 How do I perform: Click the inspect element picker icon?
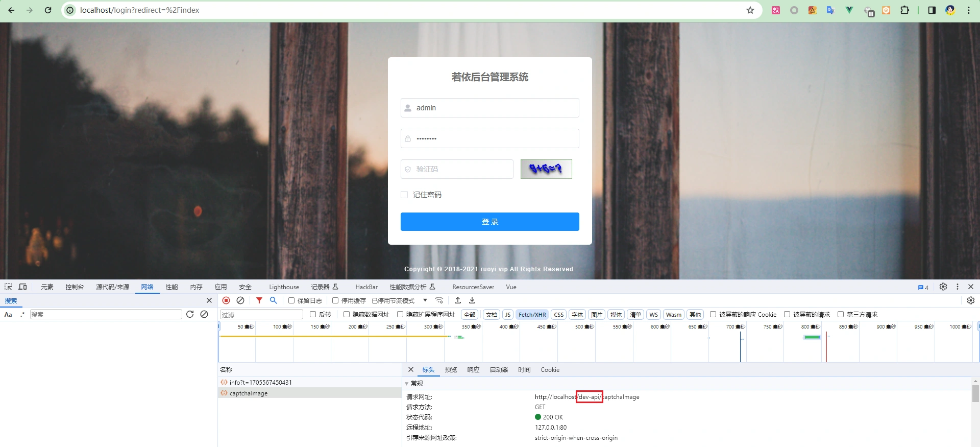pos(8,287)
